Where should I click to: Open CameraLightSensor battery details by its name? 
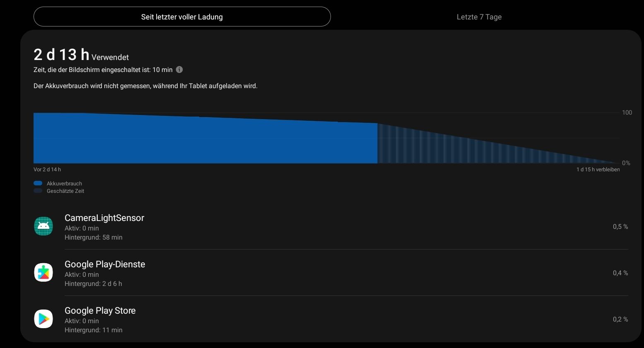pos(104,218)
